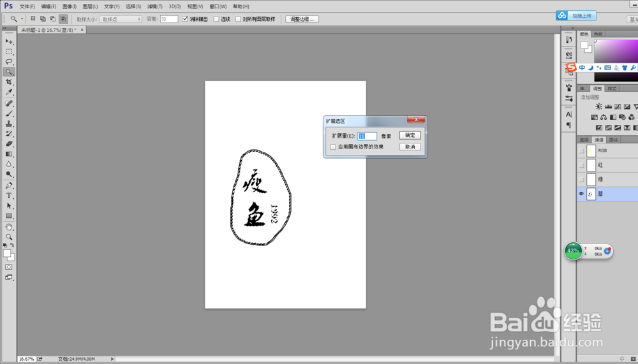Open tool preset picker arrow
Viewport: 638px width, 364px height.
22,18
